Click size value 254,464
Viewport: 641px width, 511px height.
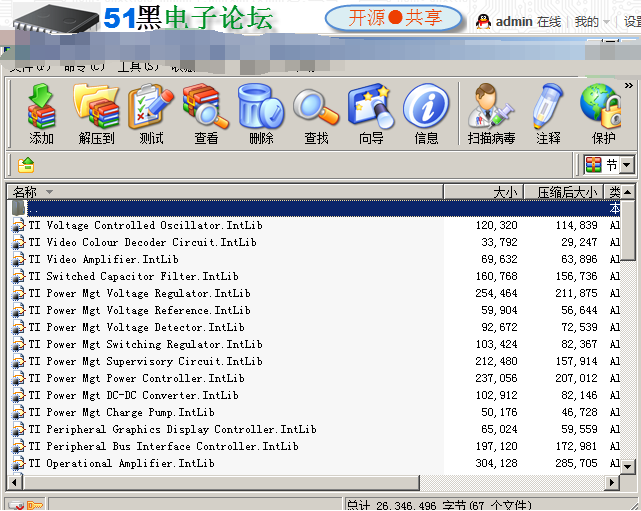pyautogui.click(x=496, y=293)
